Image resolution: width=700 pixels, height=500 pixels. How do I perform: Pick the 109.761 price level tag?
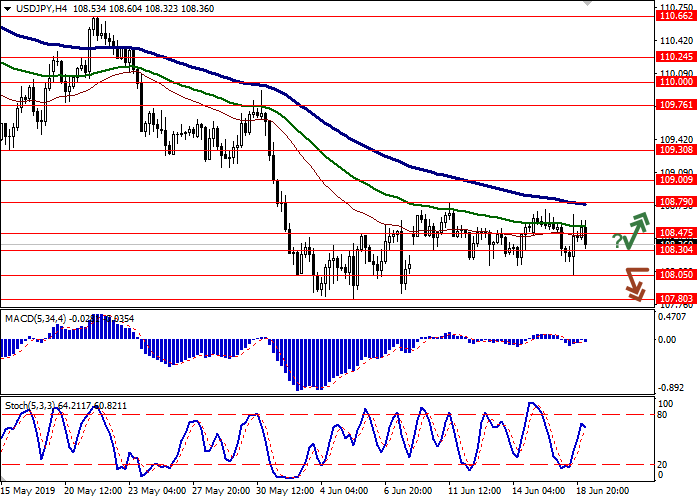pyautogui.click(x=675, y=105)
